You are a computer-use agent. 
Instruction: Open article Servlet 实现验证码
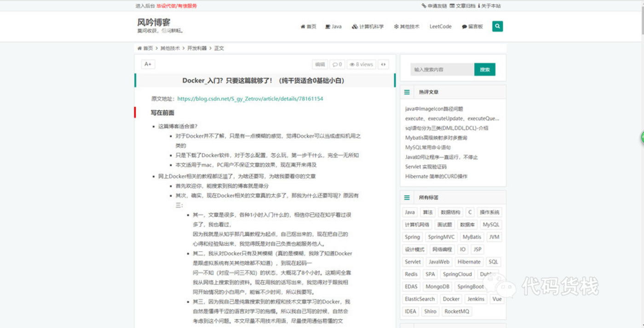(x=425, y=167)
